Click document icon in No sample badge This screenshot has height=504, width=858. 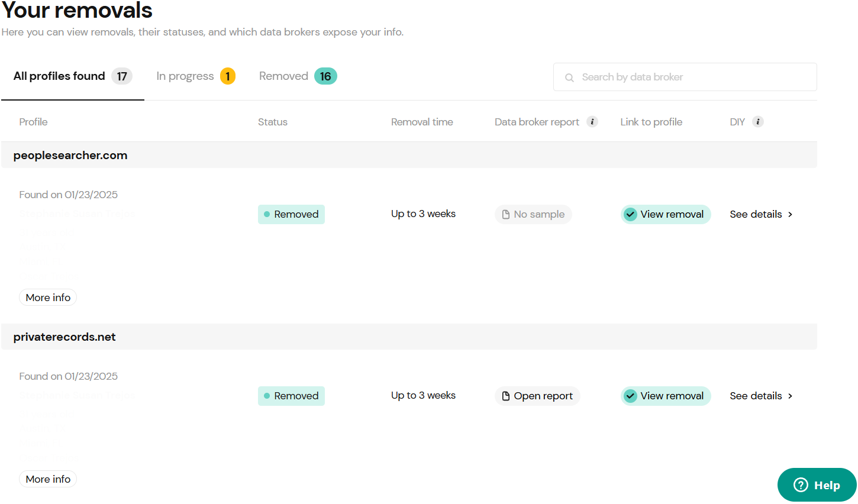(x=506, y=214)
